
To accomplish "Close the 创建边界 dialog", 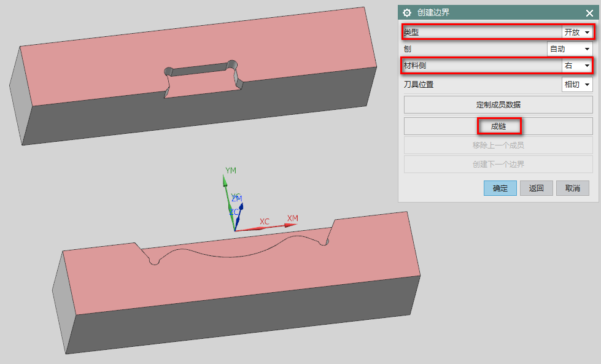I will 589,12.
